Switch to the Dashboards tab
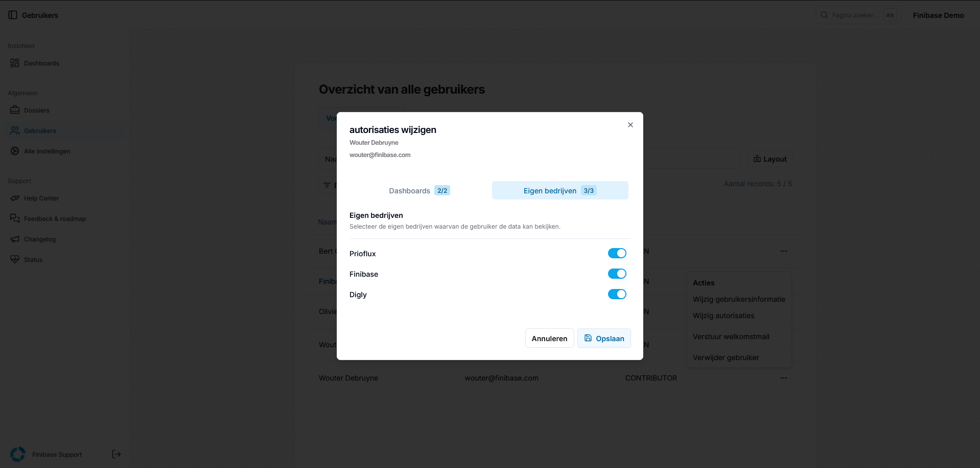Image resolution: width=980 pixels, height=468 pixels. [x=419, y=190]
